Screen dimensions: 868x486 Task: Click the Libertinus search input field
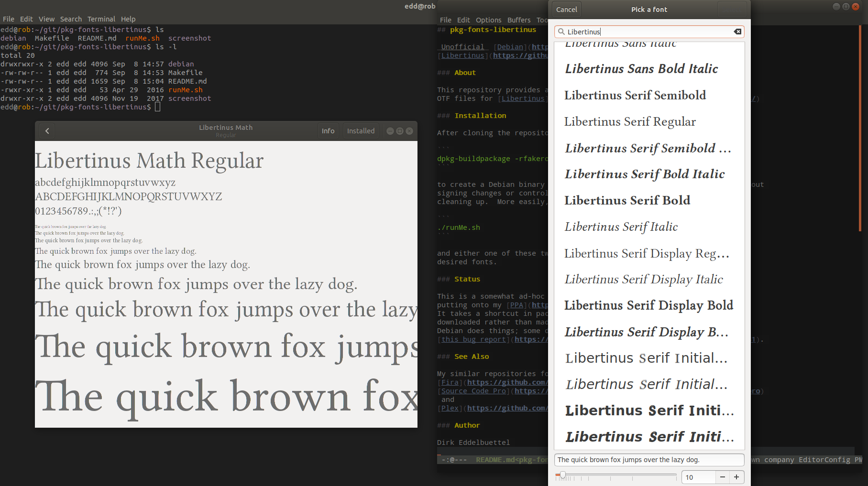coord(649,32)
